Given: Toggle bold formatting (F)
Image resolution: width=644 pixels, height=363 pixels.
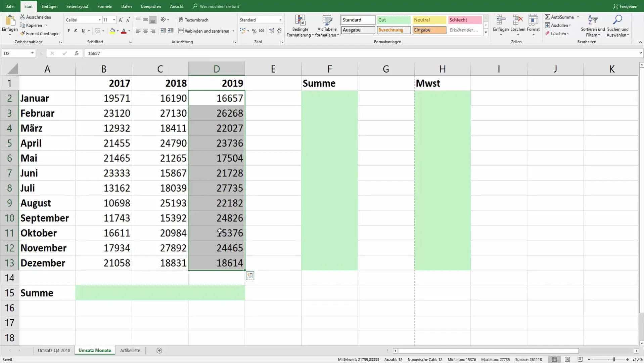Looking at the screenshot, I should tap(68, 31).
